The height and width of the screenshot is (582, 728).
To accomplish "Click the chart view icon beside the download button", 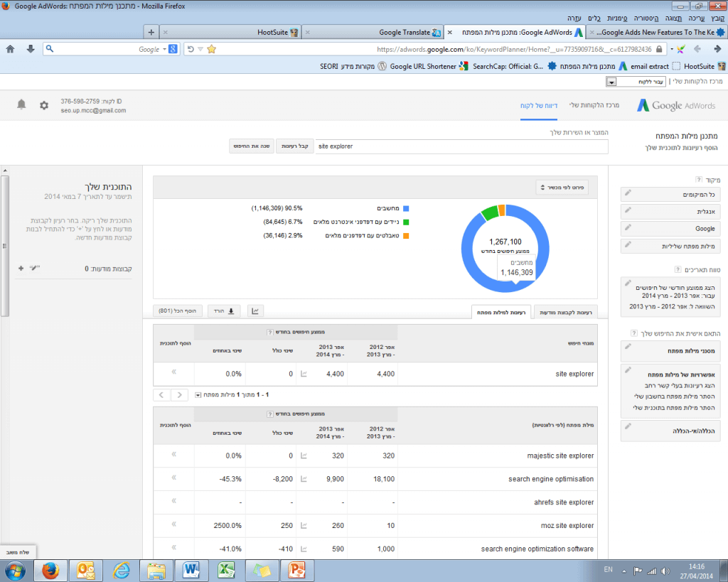I will pyautogui.click(x=255, y=311).
